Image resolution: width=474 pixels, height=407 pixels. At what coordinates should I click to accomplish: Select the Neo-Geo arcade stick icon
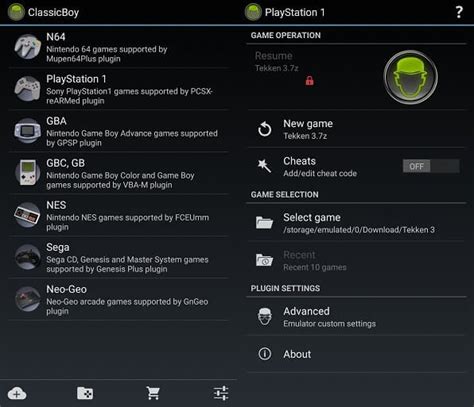pyautogui.click(x=28, y=299)
